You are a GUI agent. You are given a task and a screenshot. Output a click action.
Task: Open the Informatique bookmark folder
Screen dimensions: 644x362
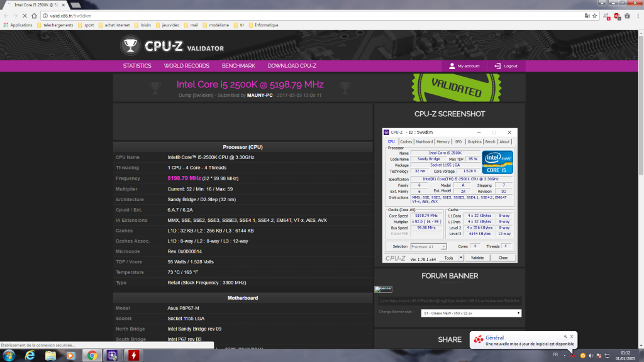click(x=264, y=25)
